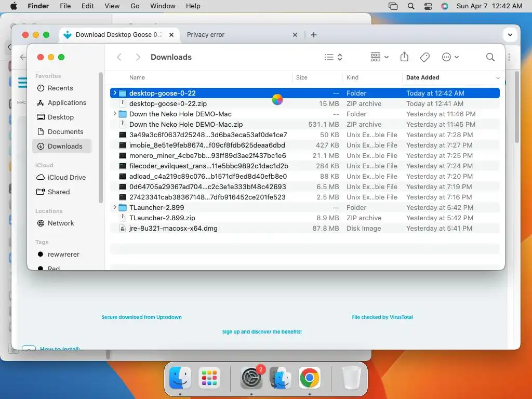Open Applications in Finder sidebar
The image size is (532, 399).
(x=62, y=102)
